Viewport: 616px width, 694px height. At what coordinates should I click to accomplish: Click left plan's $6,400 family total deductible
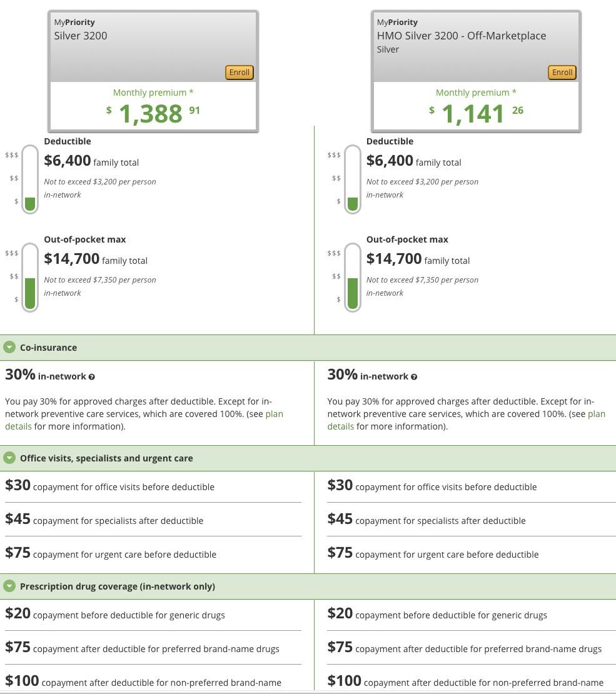(68, 161)
